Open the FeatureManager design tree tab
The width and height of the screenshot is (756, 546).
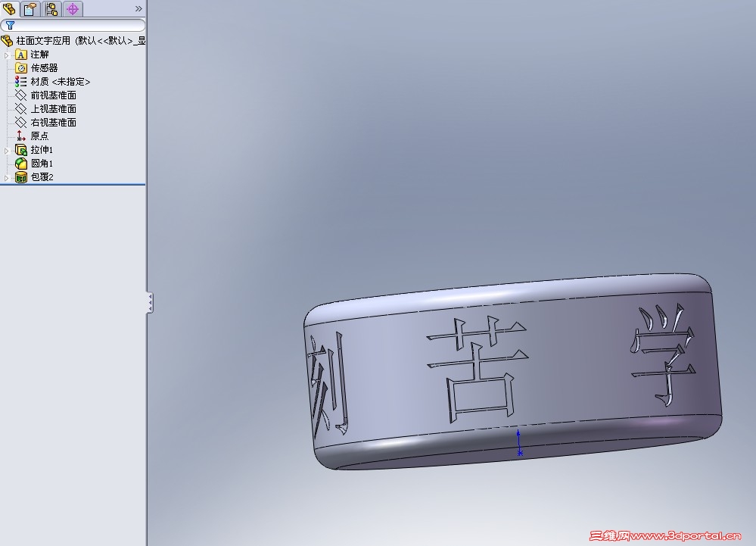pos(9,8)
